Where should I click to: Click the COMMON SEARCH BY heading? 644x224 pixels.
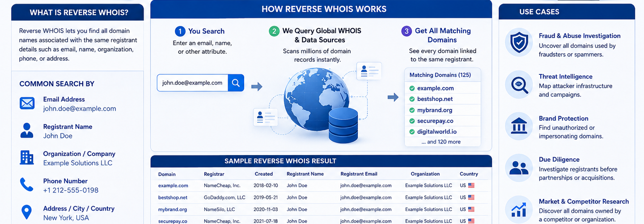coord(57,84)
